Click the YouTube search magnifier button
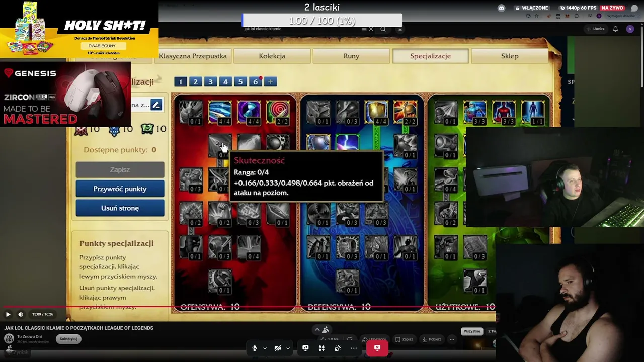The width and height of the screenshot is (644, 362). (383, 29)
